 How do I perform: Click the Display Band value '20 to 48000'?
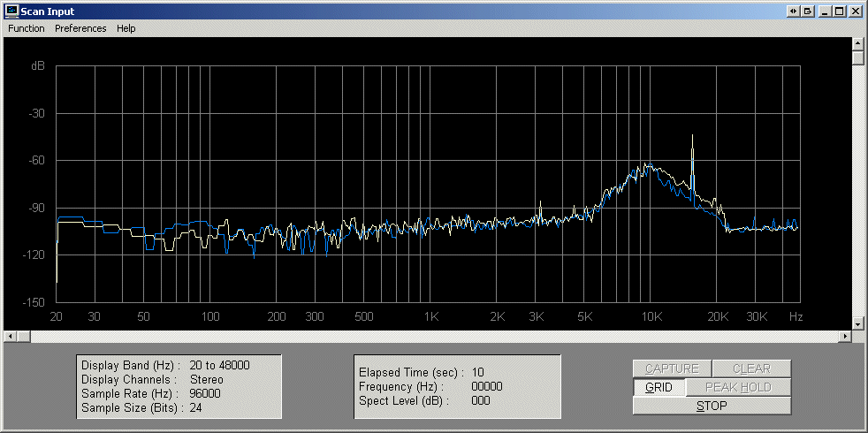219,366
